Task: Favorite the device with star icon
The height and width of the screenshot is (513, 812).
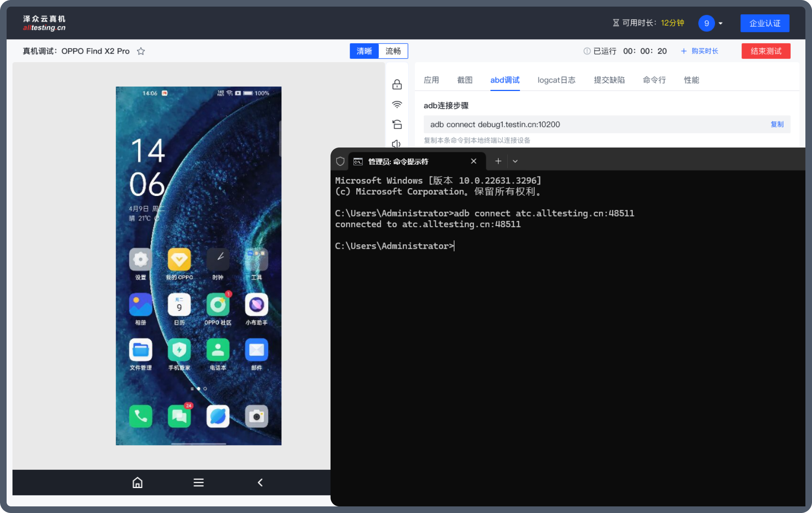Action: click(x=141, y=51)
